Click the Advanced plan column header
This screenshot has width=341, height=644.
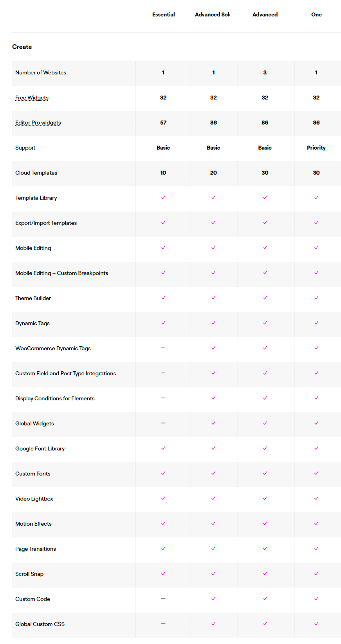(265, 15)
